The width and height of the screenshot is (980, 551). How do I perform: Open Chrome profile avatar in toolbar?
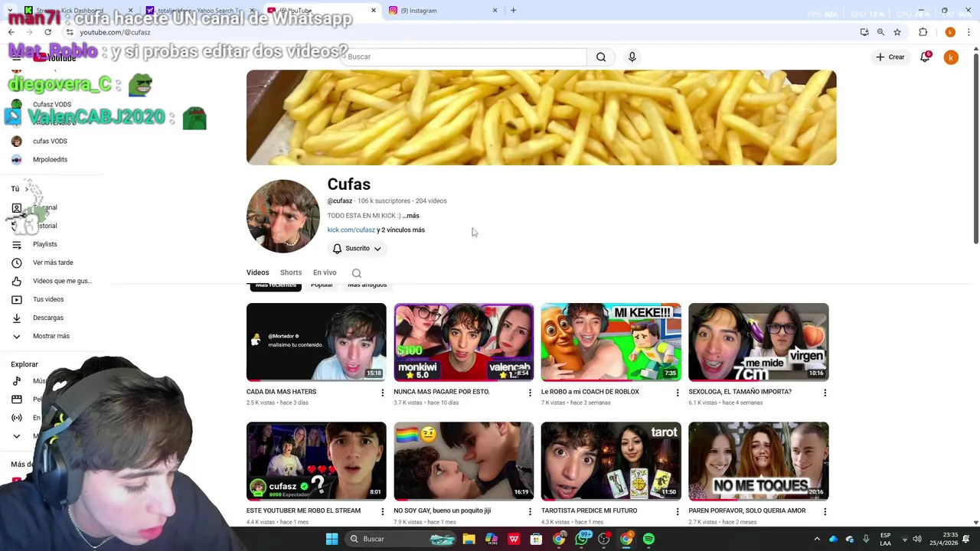(950, 32)
